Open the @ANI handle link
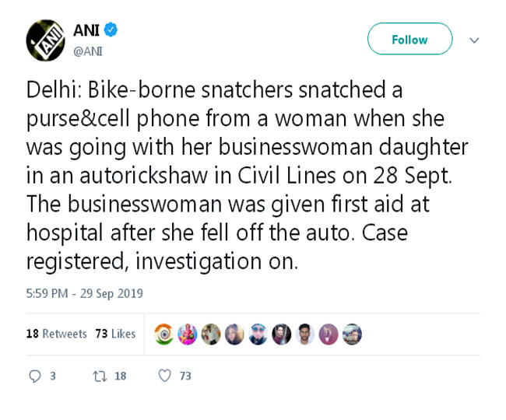The height and width of the screenshot is (420, 506). pos(88,51)
